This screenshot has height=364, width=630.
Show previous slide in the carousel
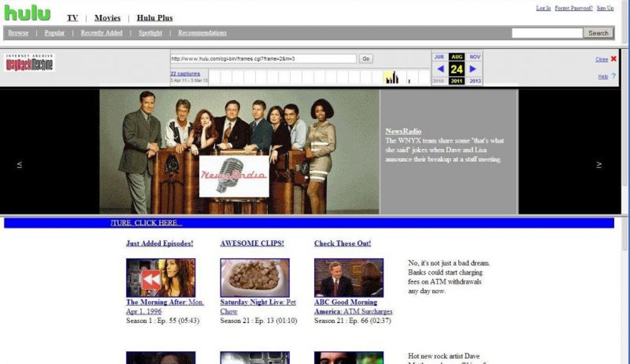(x=20, y=164)
